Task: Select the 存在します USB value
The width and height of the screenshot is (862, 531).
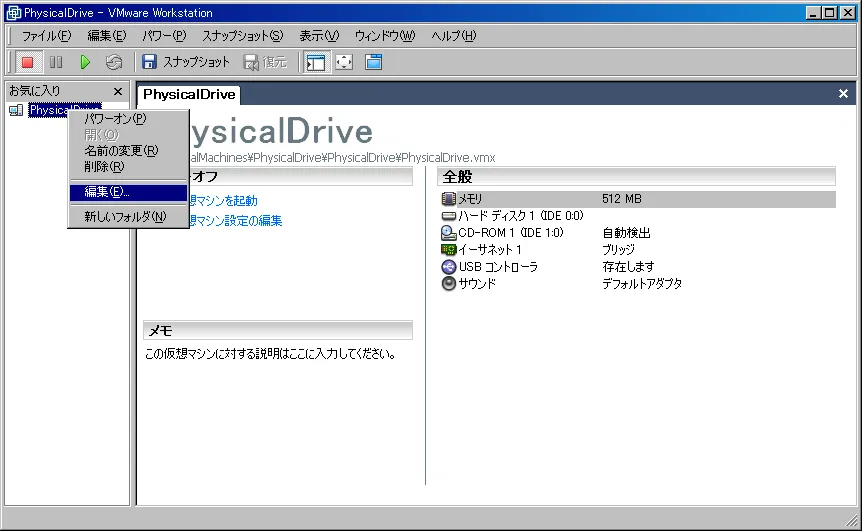Action: tap(628, 267)
